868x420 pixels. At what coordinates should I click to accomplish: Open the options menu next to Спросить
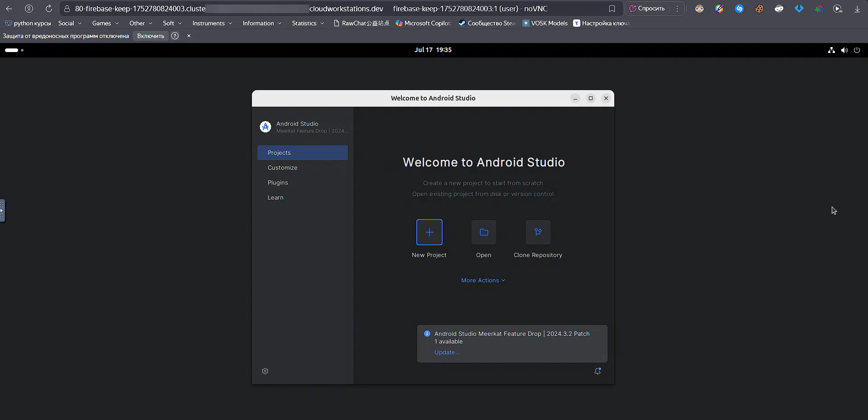coord(677,9)
